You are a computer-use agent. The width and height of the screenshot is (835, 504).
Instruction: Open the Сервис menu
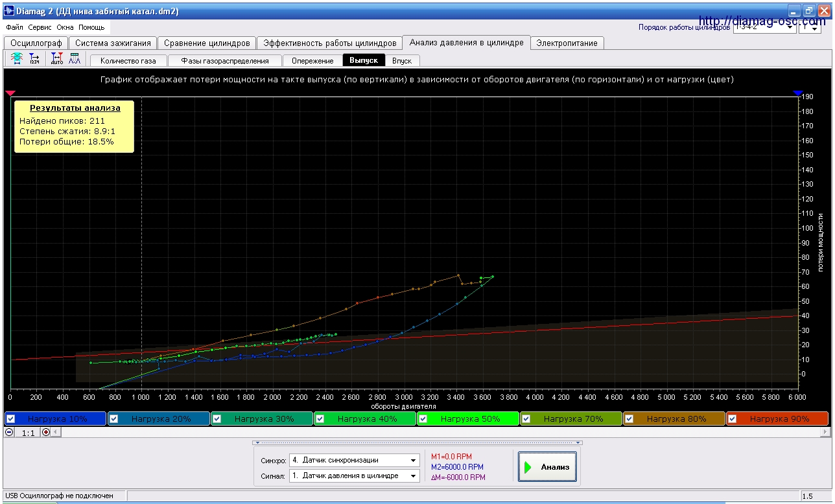40,28
